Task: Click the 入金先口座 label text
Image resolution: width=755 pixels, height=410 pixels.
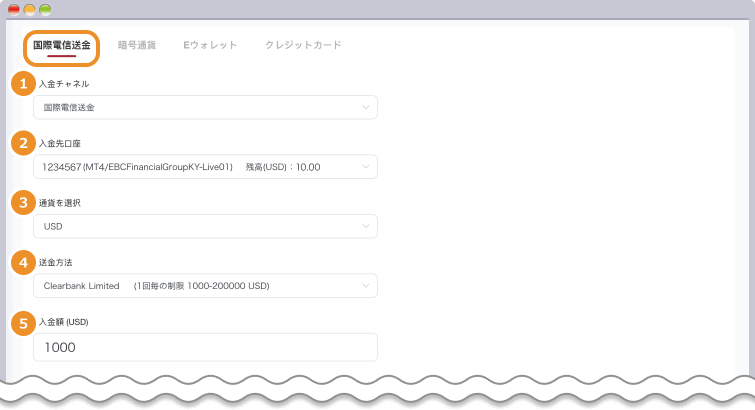Action: pos(60,144)
